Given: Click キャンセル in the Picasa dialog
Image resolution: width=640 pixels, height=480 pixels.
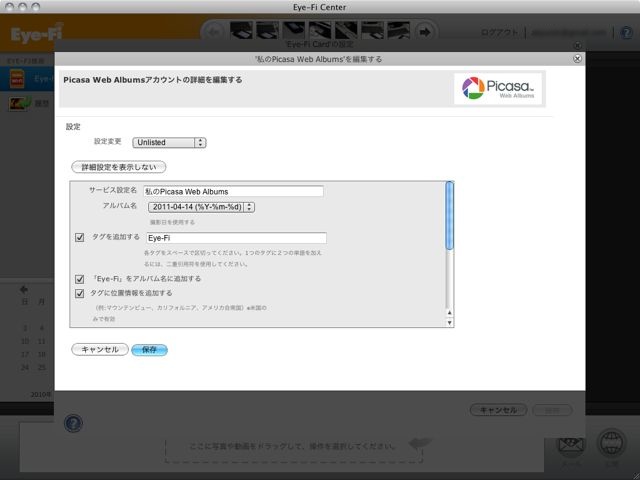Looking at the screenshot, I should click(100, 349).
